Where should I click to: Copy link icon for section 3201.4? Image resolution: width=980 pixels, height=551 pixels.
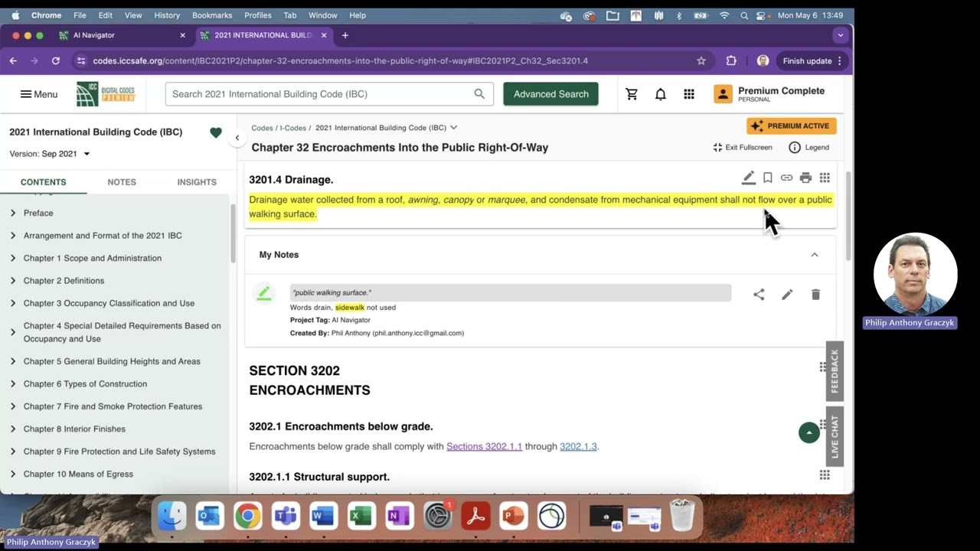pos(786,178)
